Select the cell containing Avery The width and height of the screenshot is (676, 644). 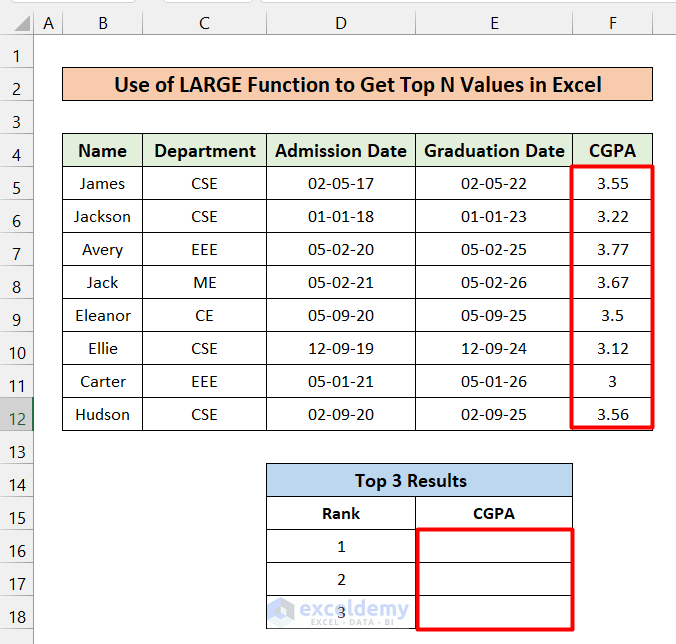point(103,250)
